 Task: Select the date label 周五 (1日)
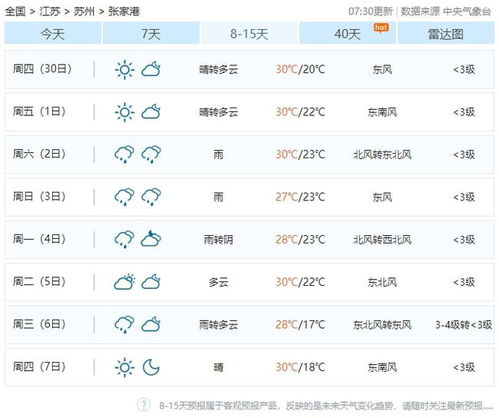point(39,111)
